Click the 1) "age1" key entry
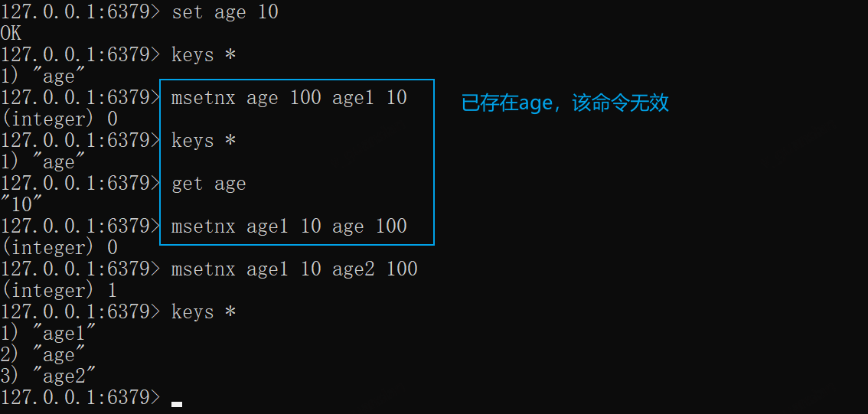Image resolution: width=868 pixels, height=414 pixels. click(x=48, y=334)
